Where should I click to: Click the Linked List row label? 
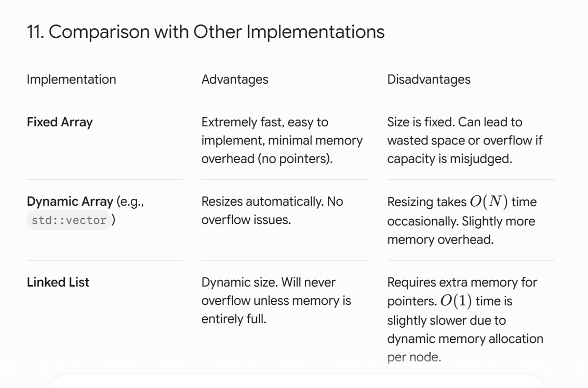coord(58,282)
